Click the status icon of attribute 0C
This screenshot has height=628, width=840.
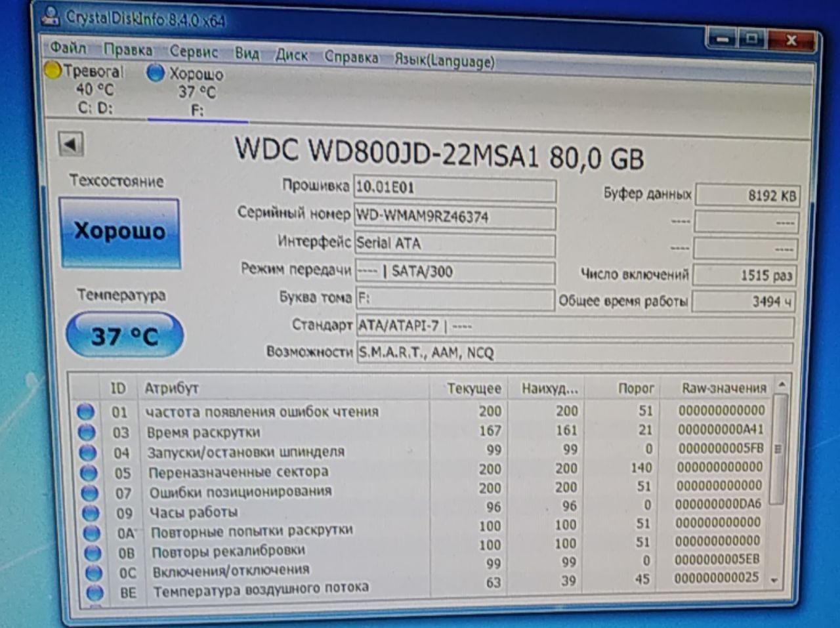pos(94,572)
